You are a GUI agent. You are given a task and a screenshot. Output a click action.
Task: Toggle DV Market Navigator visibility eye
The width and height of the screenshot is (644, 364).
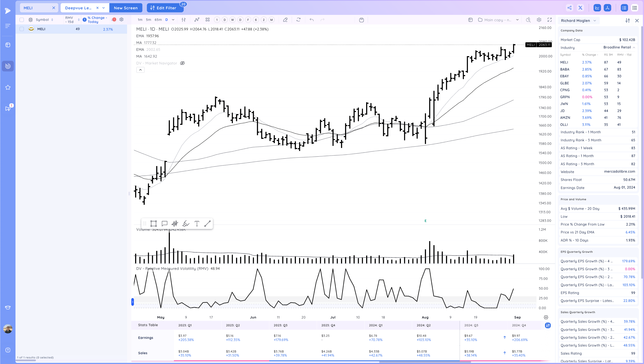click(182, 63)
